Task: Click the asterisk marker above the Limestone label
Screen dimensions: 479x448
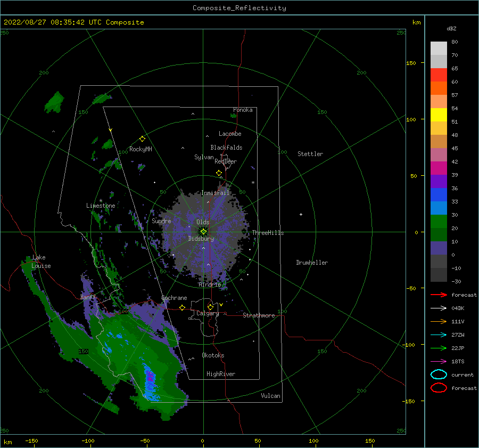Action: (x=101, y=201)
